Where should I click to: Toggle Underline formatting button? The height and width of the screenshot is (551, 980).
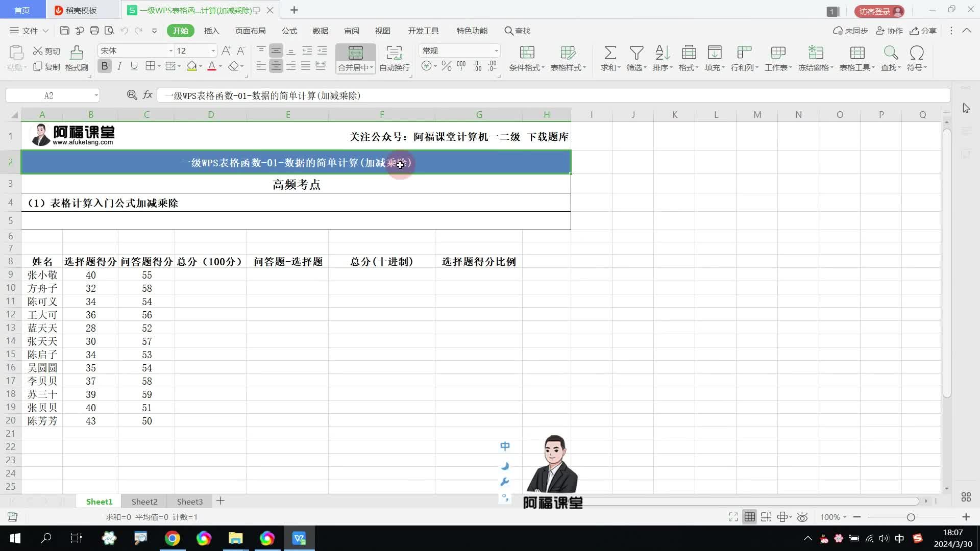(134, 66)
